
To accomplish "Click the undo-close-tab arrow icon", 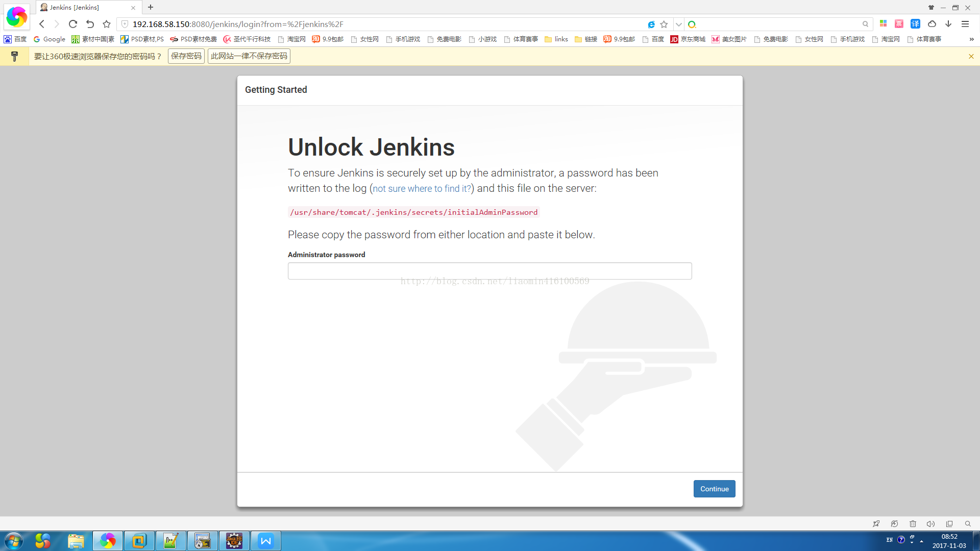I will tap(90, 24).
